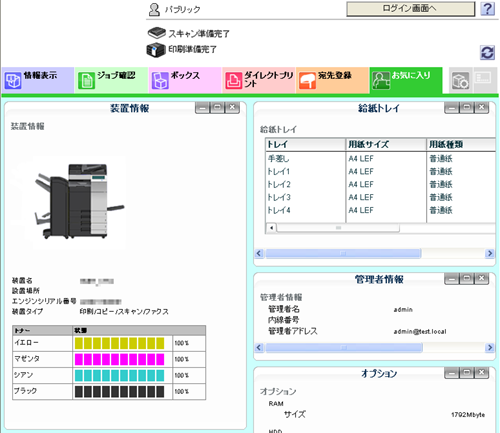
Task: Click the ログイン画面へ button
Action: tap(411, 9)
